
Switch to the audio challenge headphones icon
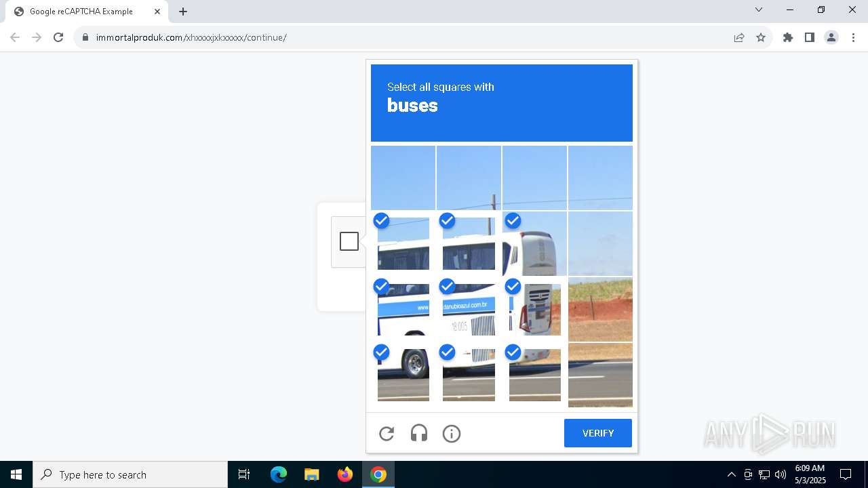click(x=419, y=434)
